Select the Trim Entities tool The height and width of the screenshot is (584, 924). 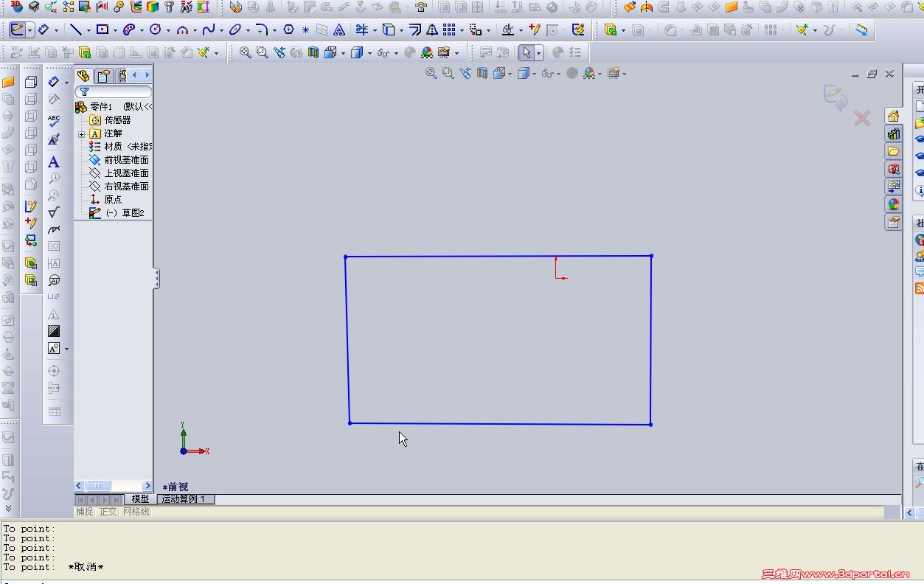(362, 30)
